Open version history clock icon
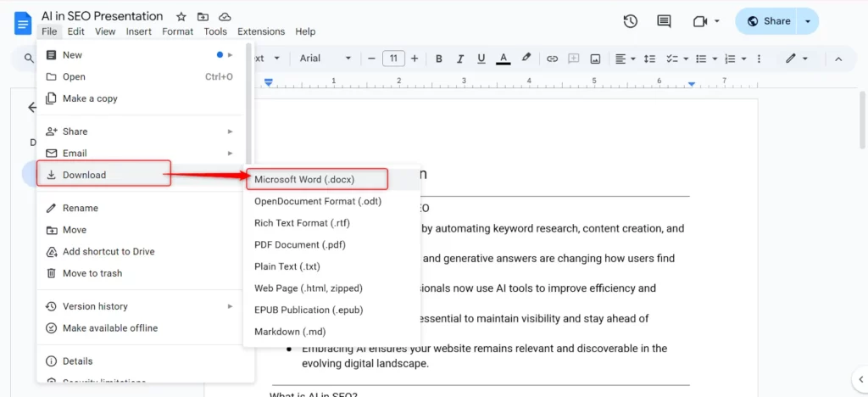The height and width of the screenshot is (397, 868). tap(631, 21)
